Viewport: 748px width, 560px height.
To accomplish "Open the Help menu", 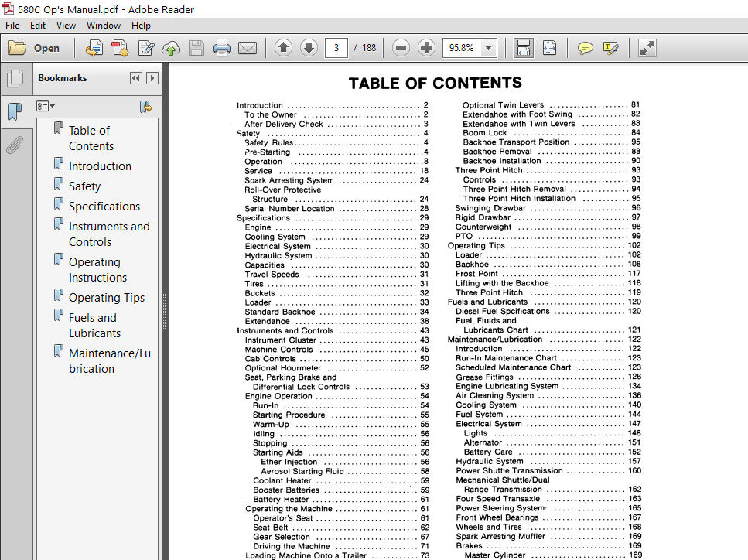I will coord(142,26).
